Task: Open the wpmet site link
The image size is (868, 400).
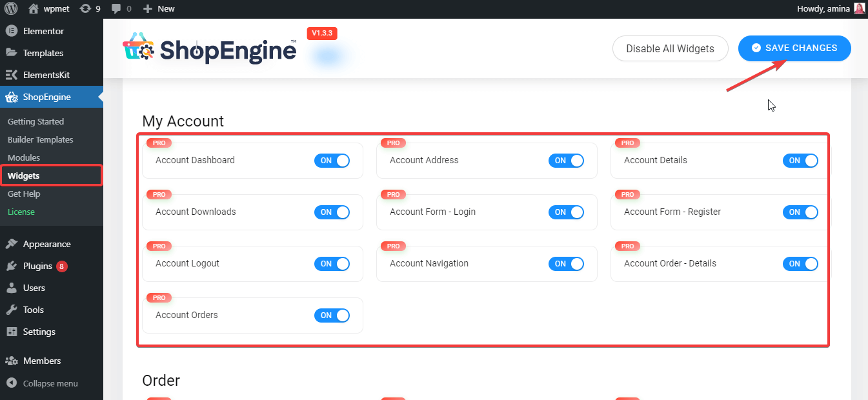Action: click(49, 8)
